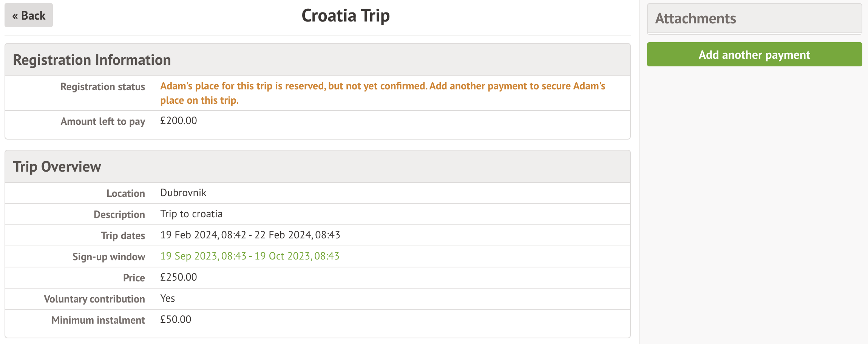Click the trip dates 19 Feb 2024 value
This screenshot has width=868, height=344.
tap(250, 235)
